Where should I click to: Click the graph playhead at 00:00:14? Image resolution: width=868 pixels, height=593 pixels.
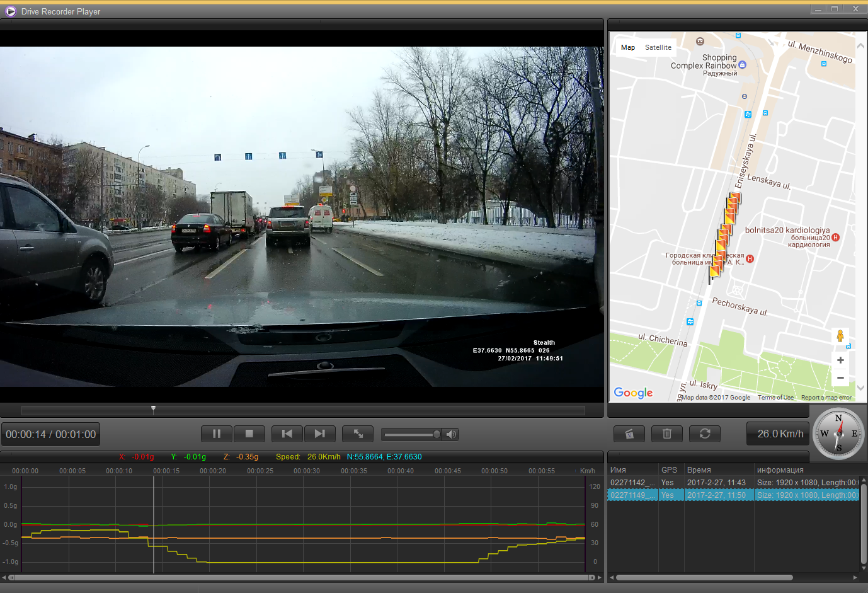pos(153,525)
